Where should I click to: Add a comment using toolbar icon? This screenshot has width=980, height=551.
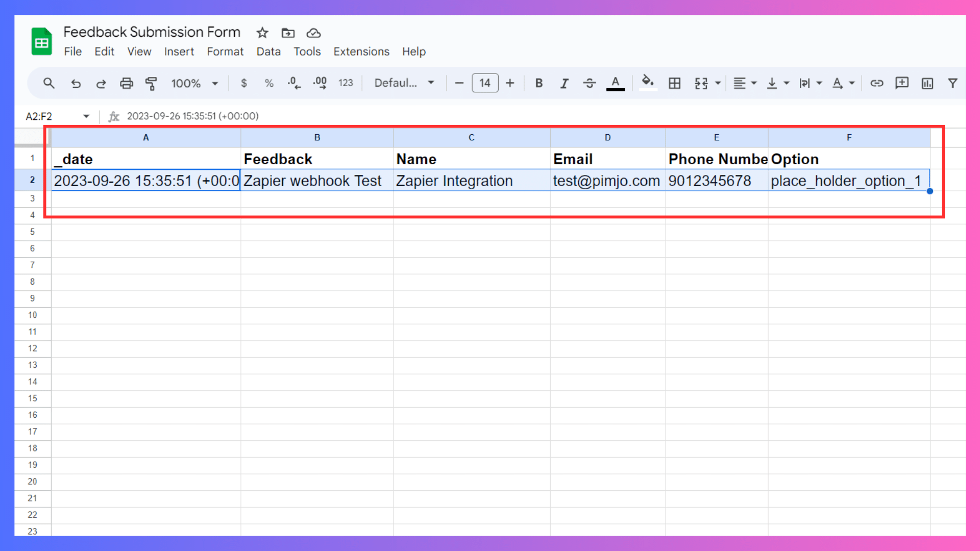point(902,83)
